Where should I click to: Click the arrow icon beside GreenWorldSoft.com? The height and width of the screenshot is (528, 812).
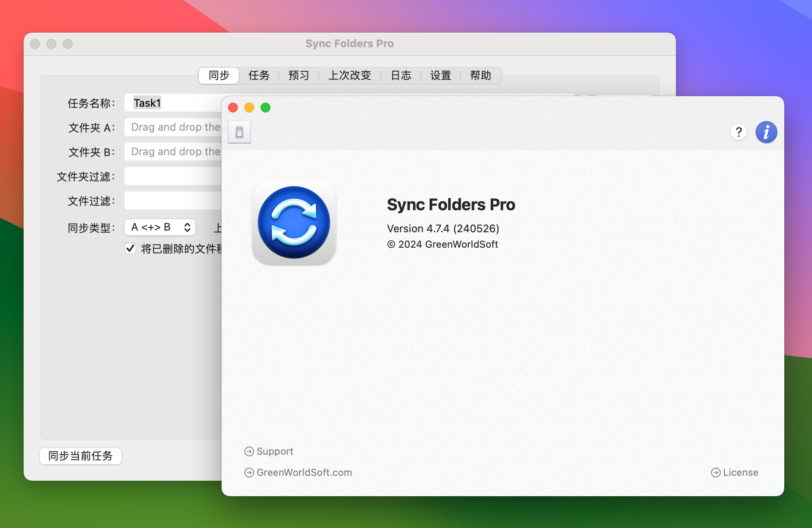249,473
